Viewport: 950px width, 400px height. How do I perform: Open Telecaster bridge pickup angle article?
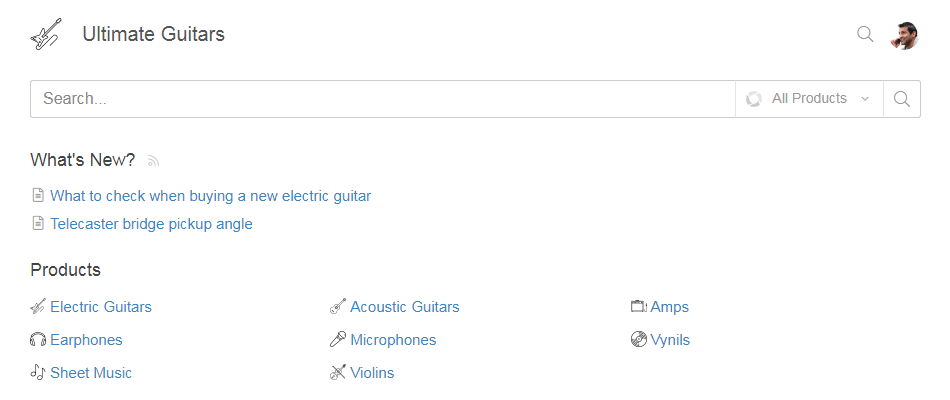[x=151, y=224]
